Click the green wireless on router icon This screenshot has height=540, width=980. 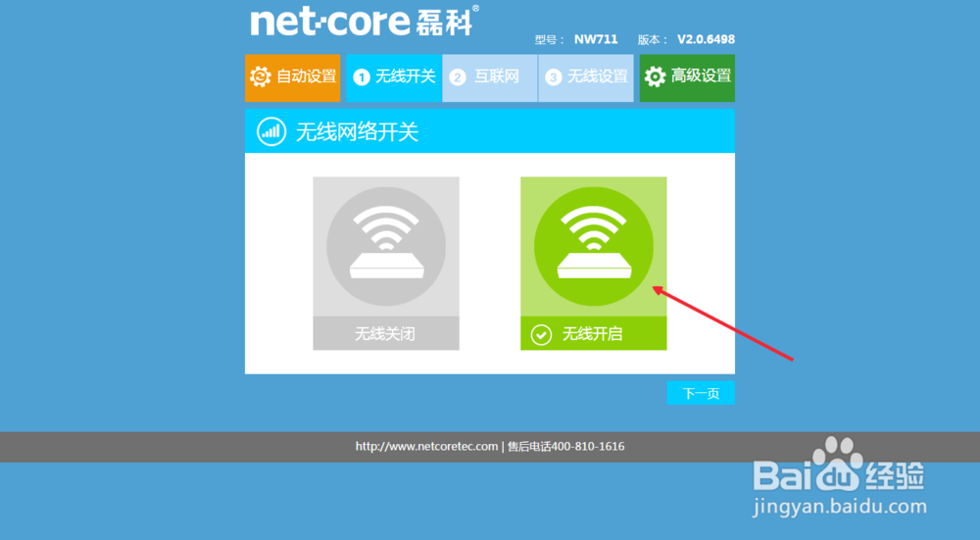point(594,246)
